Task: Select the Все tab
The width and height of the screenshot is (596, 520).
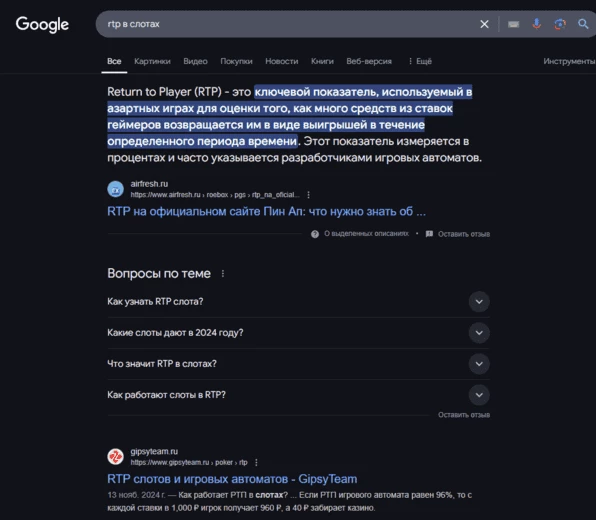Action: [114, 61]
